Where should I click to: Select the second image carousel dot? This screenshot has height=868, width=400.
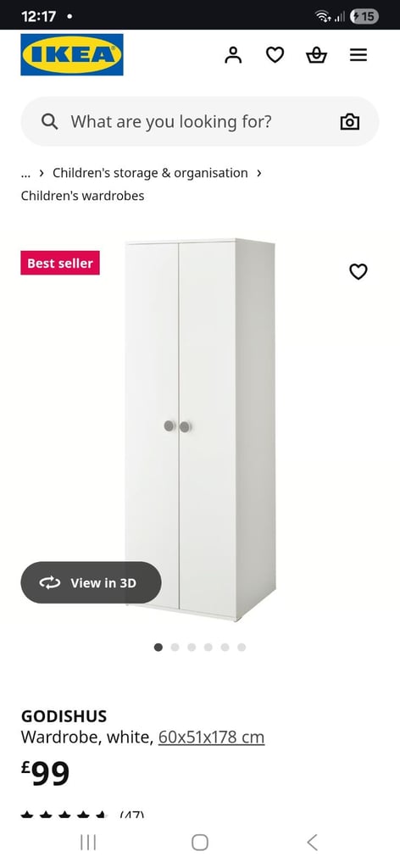(175, 647)
